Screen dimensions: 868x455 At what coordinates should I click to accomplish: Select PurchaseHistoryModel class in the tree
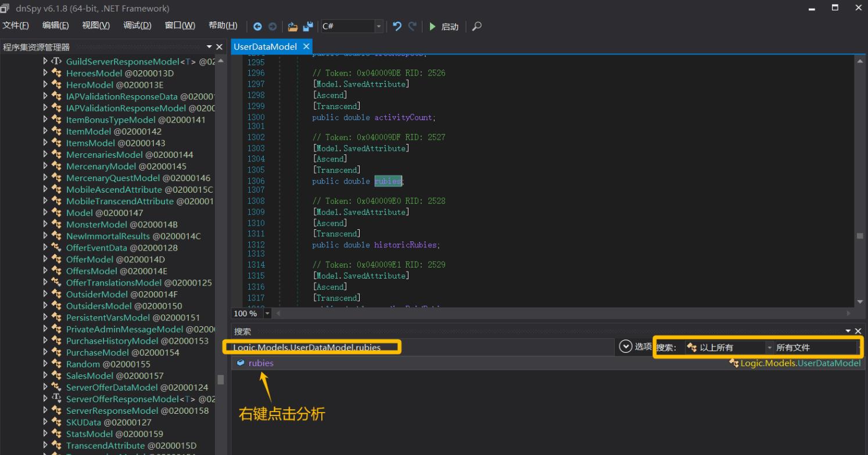point(137,341)
